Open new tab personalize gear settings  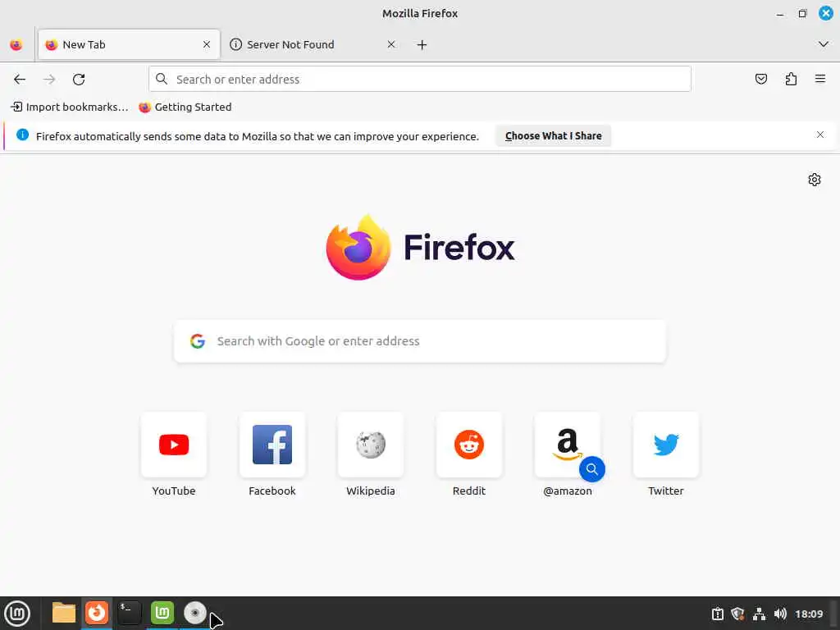pyautogui.click(x=815, y=180)
